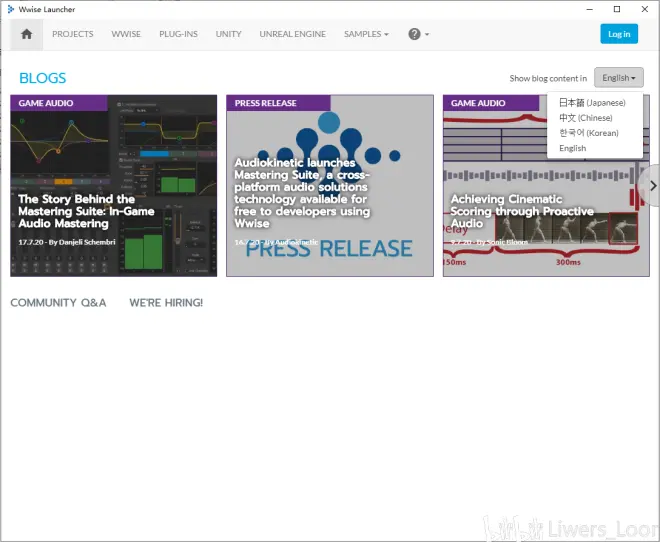660x542 pixels.
Task: Choose Korean blog language option
Action: pyautogui.click(x=589, y=133)
